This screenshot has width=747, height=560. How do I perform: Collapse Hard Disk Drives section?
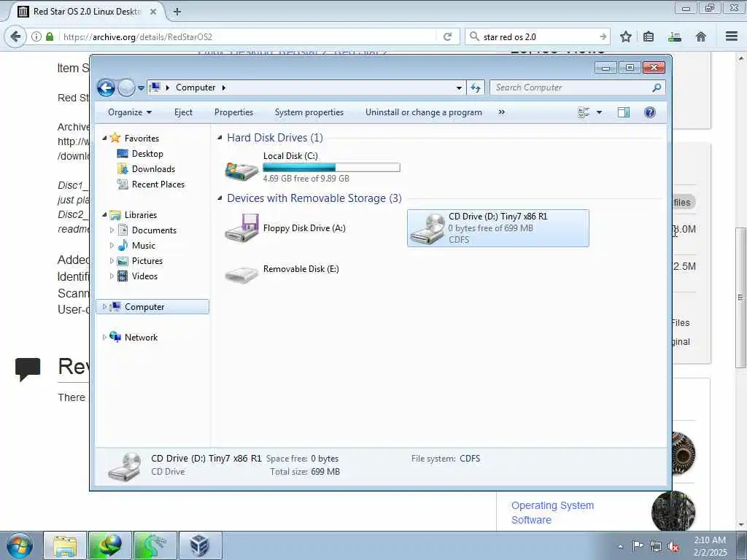220,138
